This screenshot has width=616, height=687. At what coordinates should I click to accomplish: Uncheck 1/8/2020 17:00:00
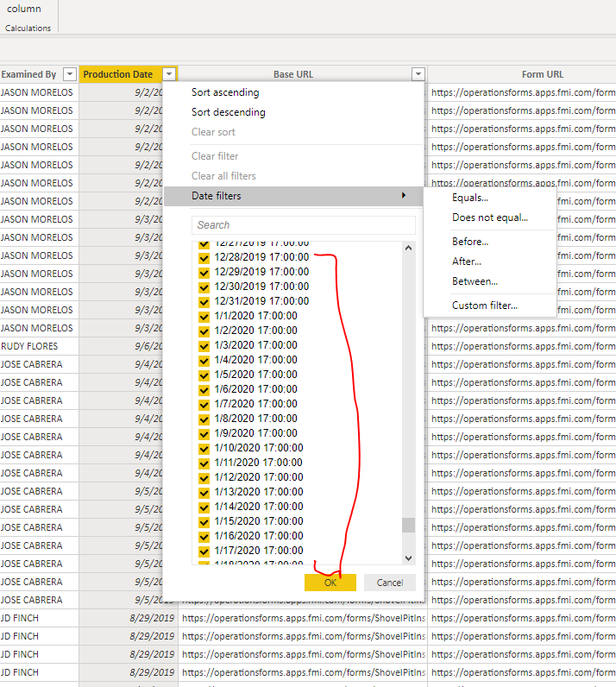(x=204, y=419)
